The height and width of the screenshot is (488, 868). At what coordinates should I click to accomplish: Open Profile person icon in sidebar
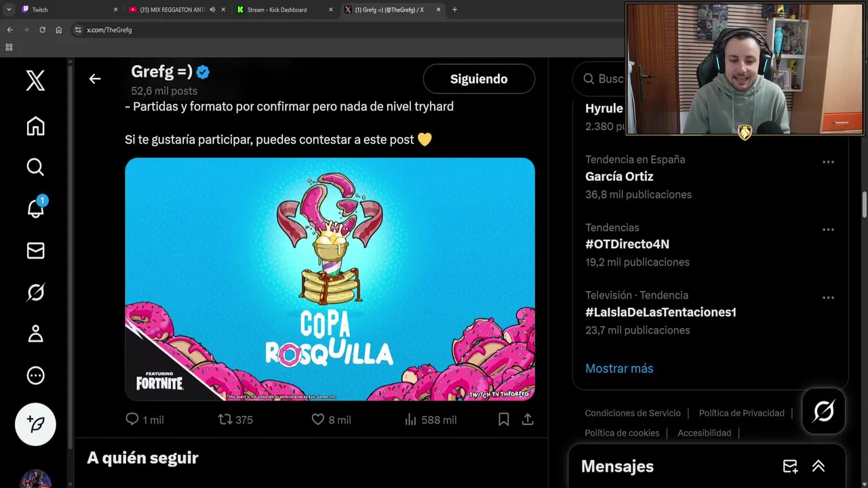[x=35, y=333]
